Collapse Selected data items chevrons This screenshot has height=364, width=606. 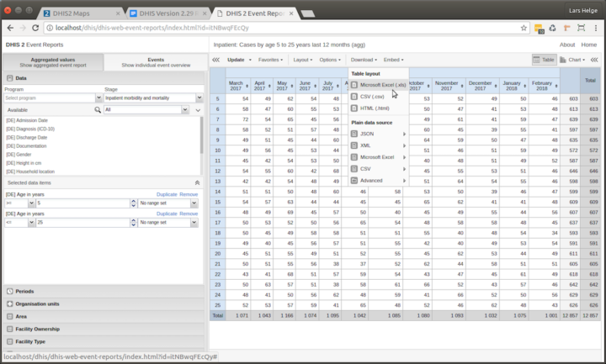click(x=197, y=182)
